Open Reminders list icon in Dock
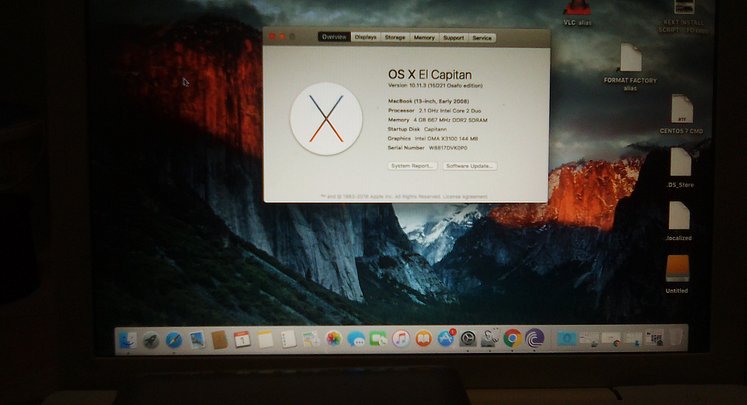This screenshot has height=405, width=747. pyautogui.click(x=288, y=340)
